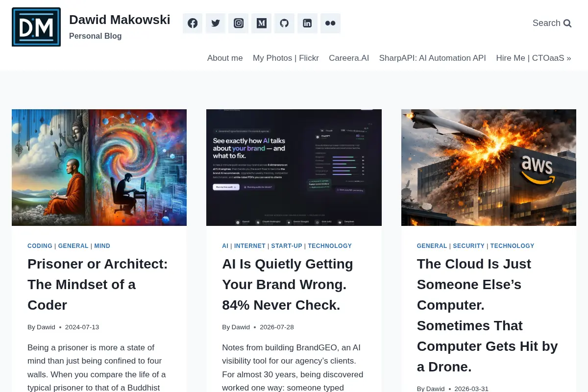Screen dimensions: 588x392
Task: Select MIND category tag
Action: [102, 246]
